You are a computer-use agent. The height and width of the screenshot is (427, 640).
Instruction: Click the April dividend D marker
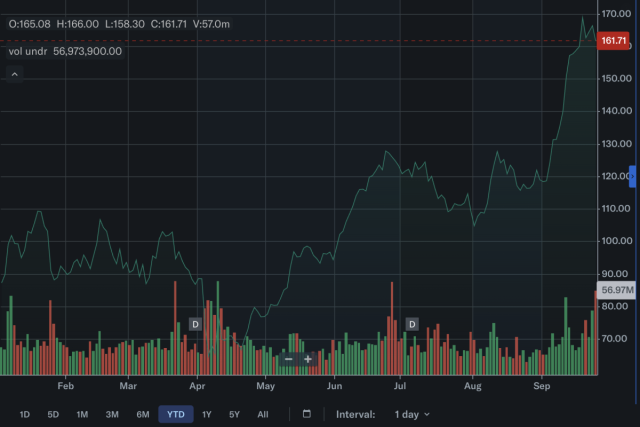(196, 324)
